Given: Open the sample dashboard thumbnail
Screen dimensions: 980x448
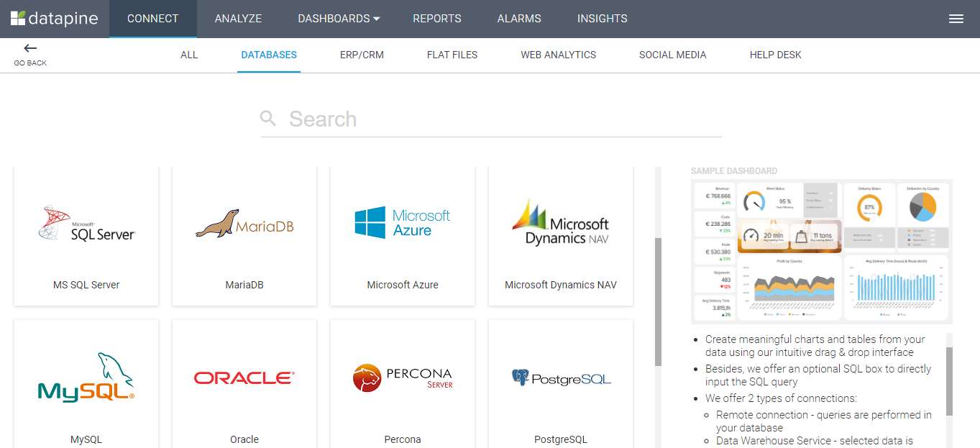Looking at the screenshot, I should [822, 251].
